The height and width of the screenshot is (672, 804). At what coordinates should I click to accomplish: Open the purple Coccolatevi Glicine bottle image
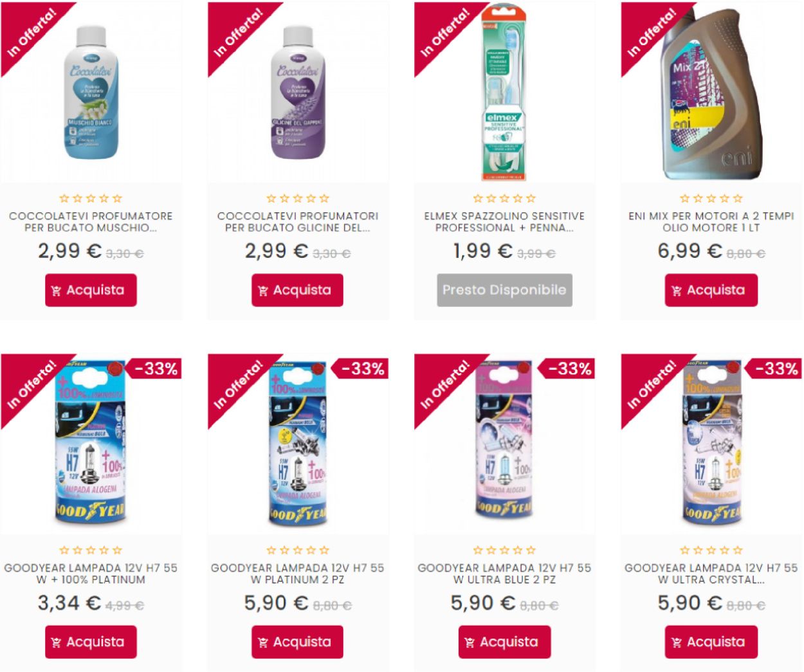(x=297, y=93)
